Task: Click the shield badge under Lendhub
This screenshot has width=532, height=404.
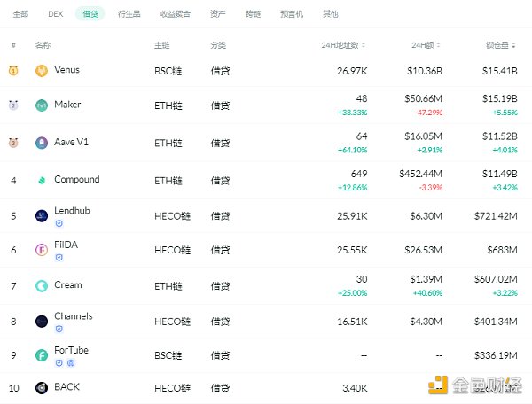Action: (59, 224)
